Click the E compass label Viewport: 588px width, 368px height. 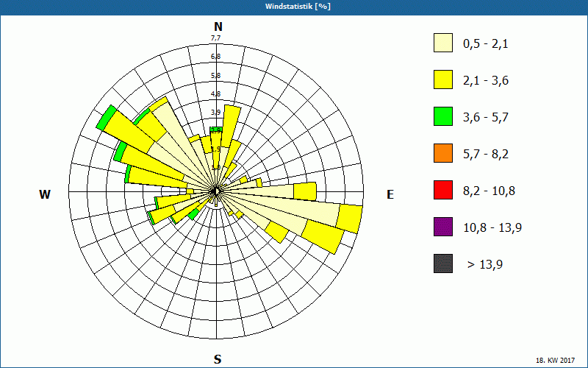pos(390,194)
